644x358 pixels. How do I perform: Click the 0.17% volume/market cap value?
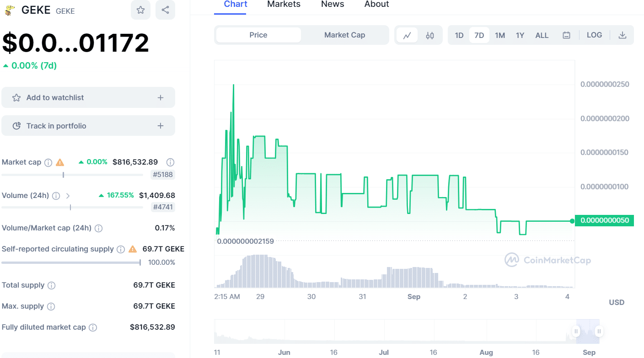click(165, 228)
